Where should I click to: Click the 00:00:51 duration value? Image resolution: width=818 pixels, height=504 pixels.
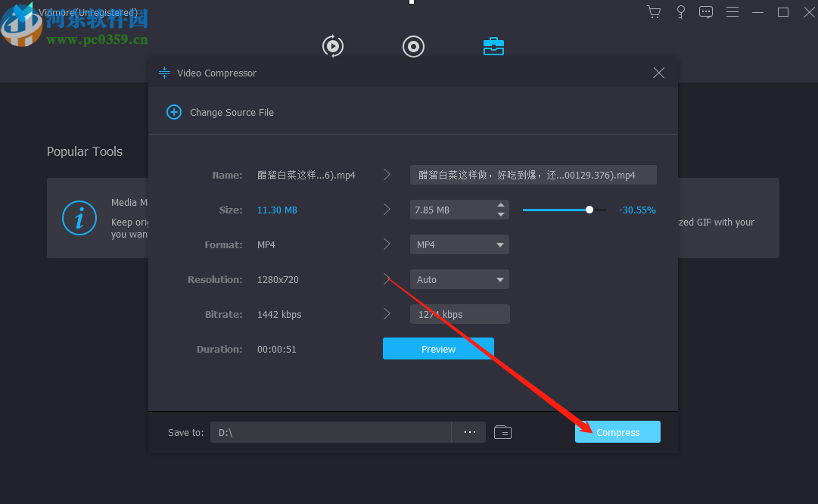point(276,349)
